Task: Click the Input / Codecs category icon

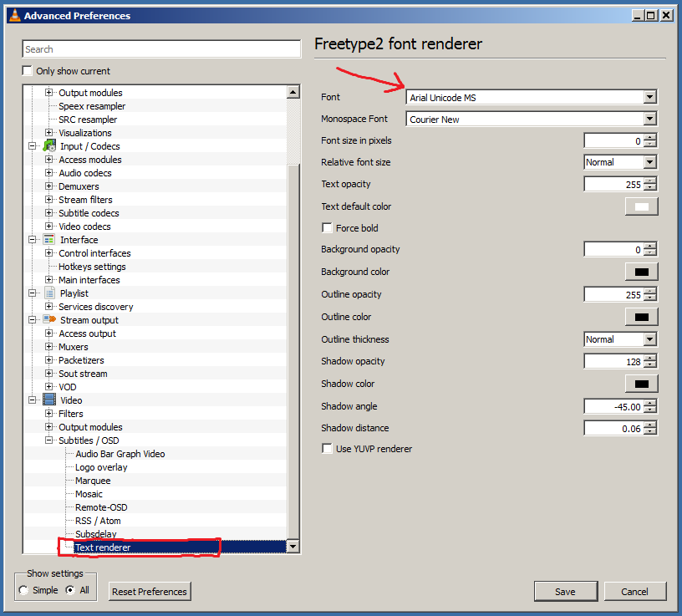Action: 48,145
